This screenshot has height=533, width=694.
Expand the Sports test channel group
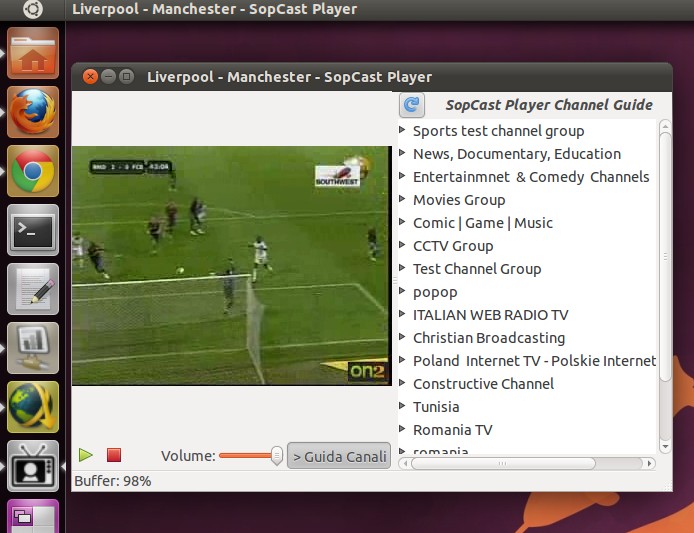(402, 130)
